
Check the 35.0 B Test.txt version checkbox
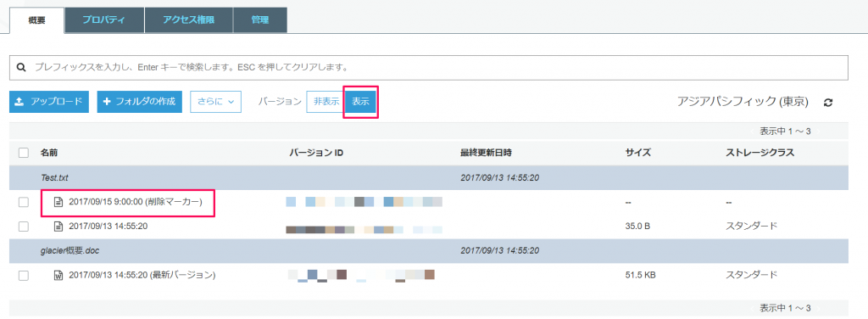[24, 226]
